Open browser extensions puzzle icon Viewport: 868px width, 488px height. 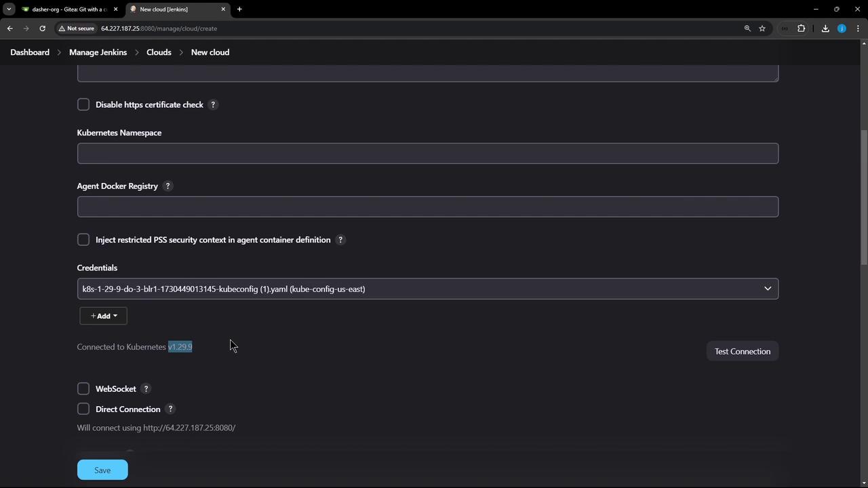[801, 28]
